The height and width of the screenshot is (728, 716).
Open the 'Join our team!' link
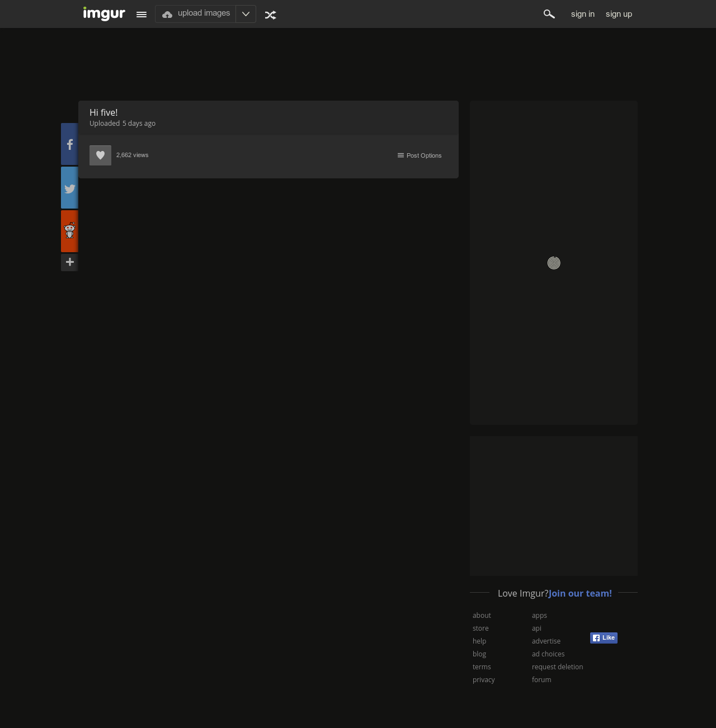point(580,593)
